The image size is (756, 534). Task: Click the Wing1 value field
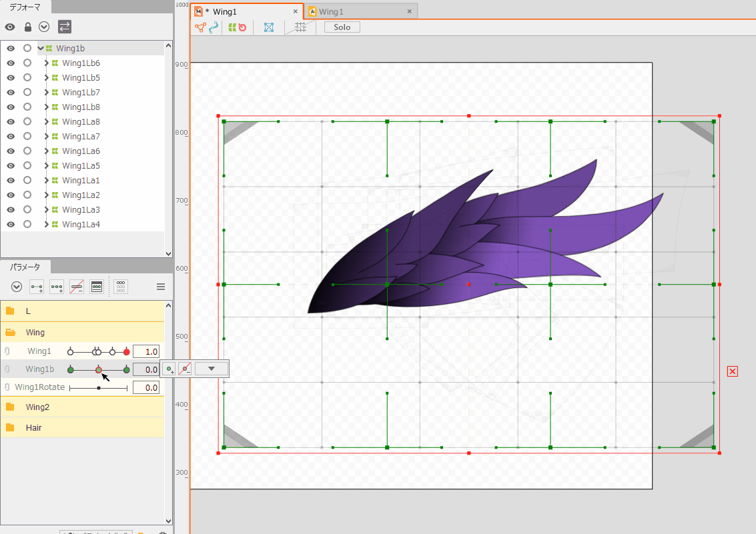146,351
